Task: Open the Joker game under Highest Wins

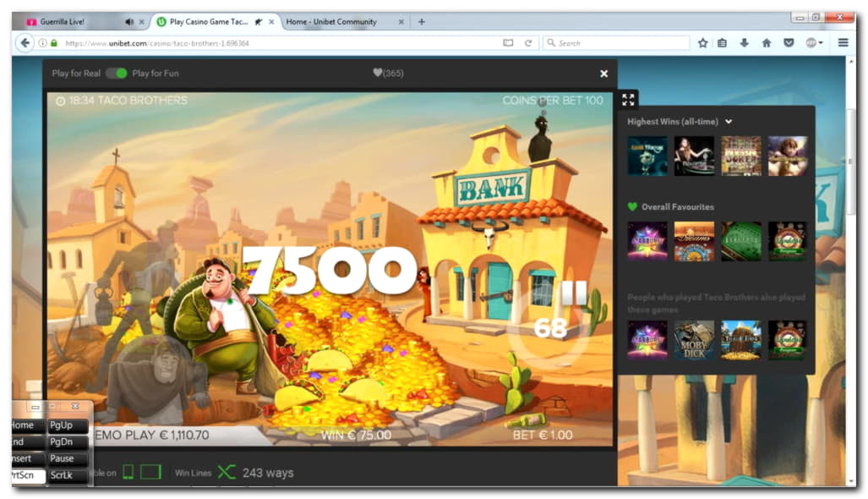Action: [741, 156]
